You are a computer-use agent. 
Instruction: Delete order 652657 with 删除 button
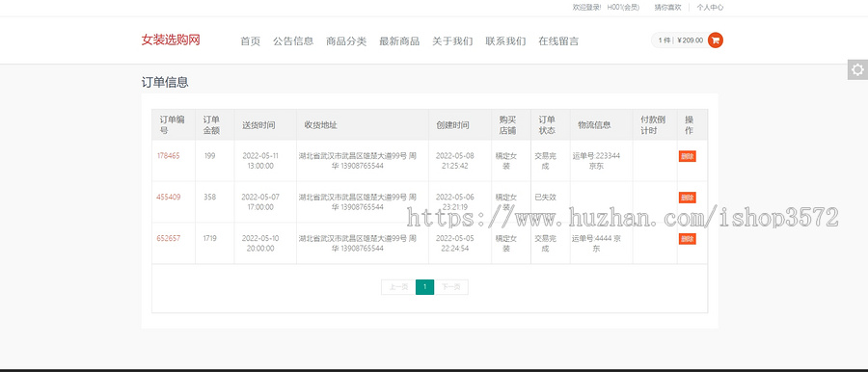point(688,239)
